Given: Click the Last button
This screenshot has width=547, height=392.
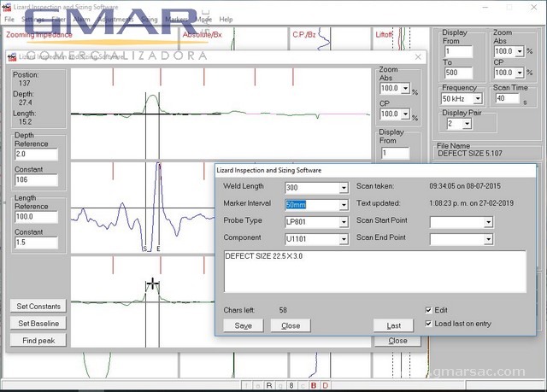Looking at the screenshot, I should click(393, 325).
